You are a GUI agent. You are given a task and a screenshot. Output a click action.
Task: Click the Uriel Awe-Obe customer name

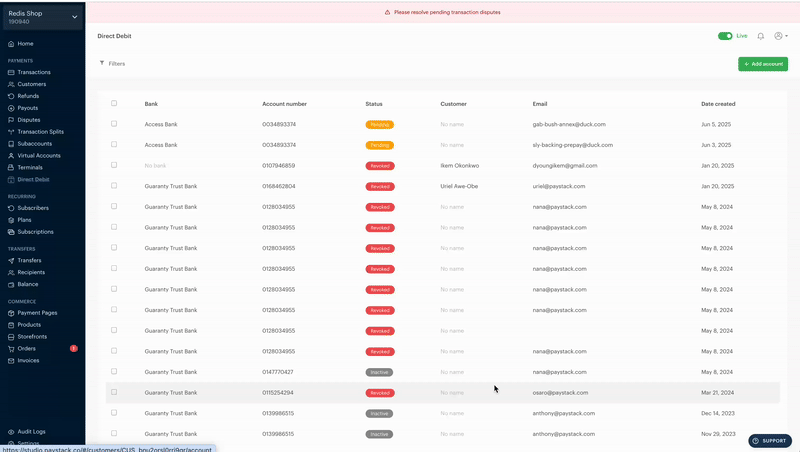[459, 186]
